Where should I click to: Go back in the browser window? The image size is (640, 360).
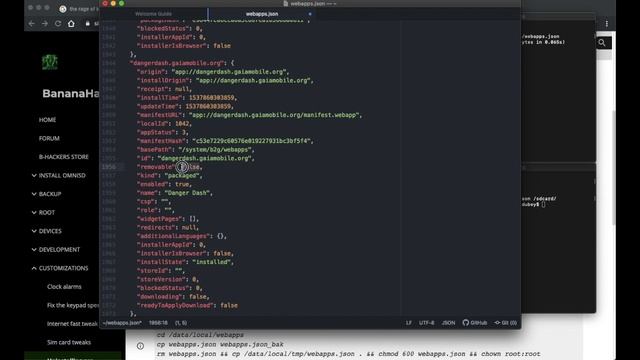pos(31,24)
